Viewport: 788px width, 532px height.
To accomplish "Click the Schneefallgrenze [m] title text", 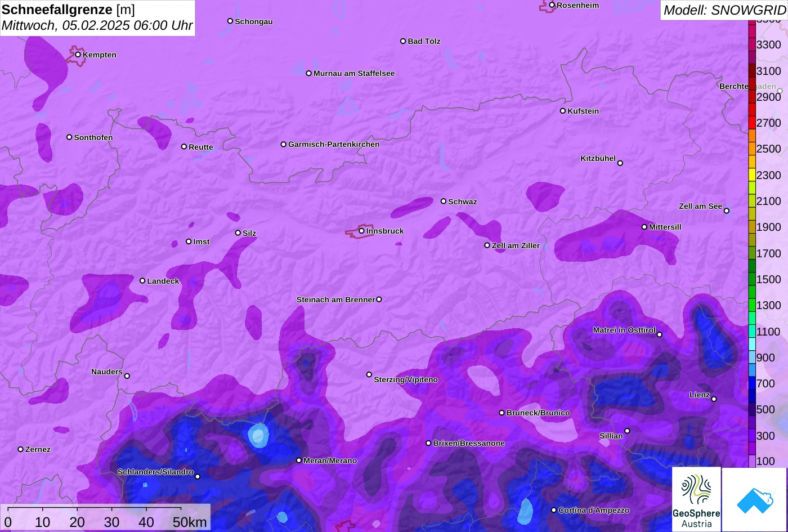I will click(x=69, y=10).
